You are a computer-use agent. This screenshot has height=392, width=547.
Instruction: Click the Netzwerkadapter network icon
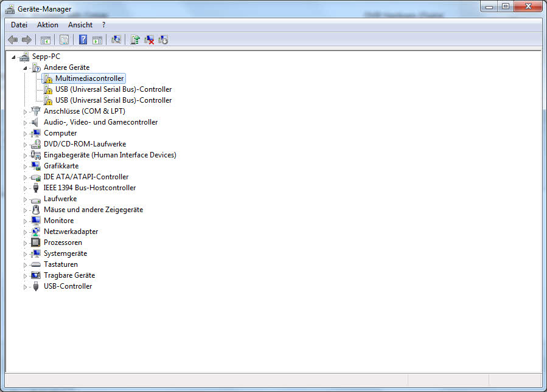point(35,232)
